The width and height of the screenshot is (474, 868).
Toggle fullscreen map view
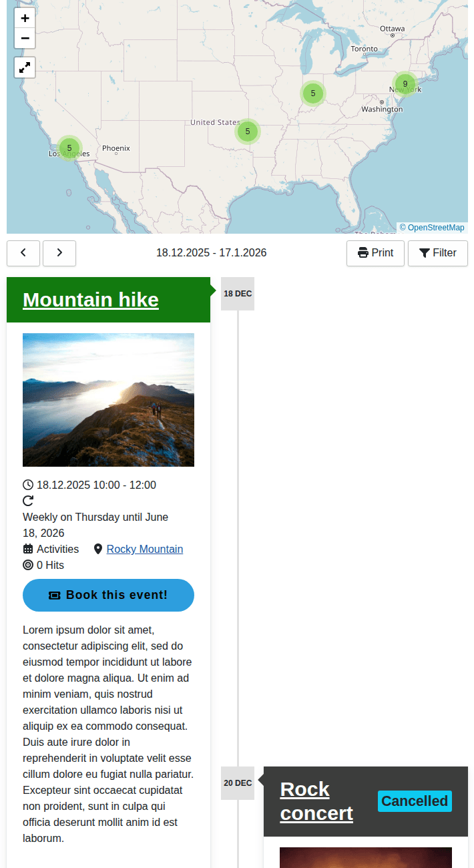(x=25, y=67)
